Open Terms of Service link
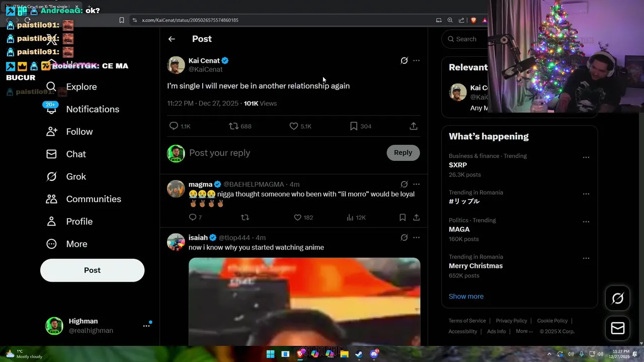 (467, 321)
